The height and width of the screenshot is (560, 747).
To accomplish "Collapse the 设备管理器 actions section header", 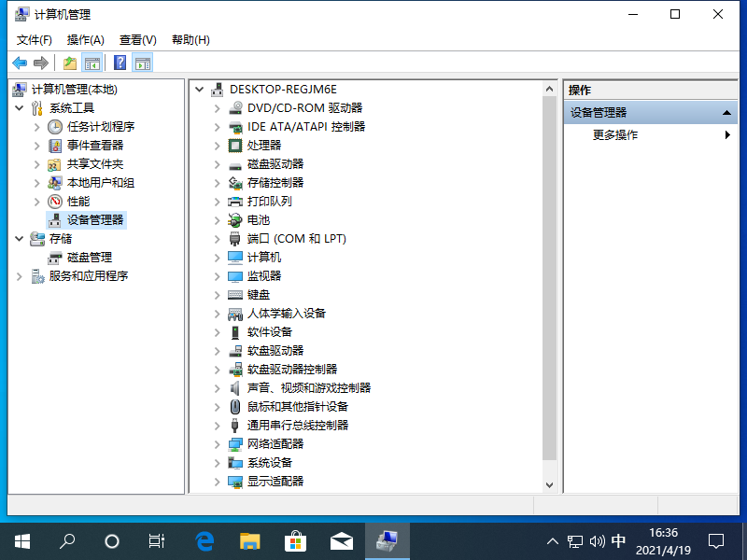I will click(x=727, y=113).
